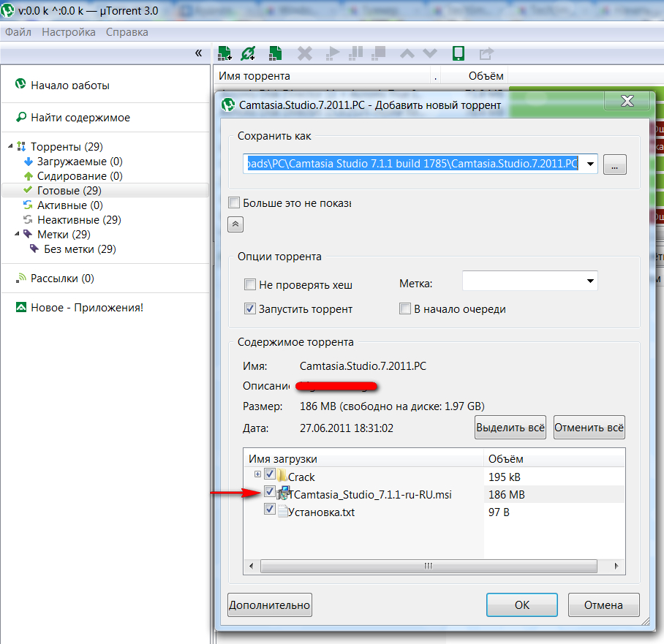The image size is (664, 644).
Task: Check 'Больше это не показывать' checkbox
Action: (x=234, y=202)
